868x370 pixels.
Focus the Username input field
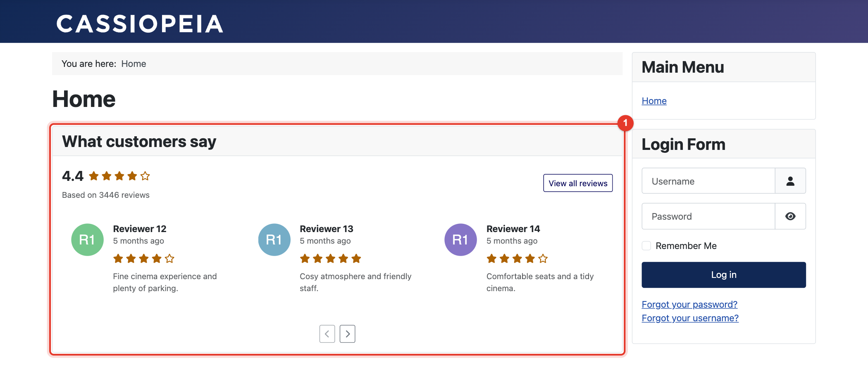(708, 181)
